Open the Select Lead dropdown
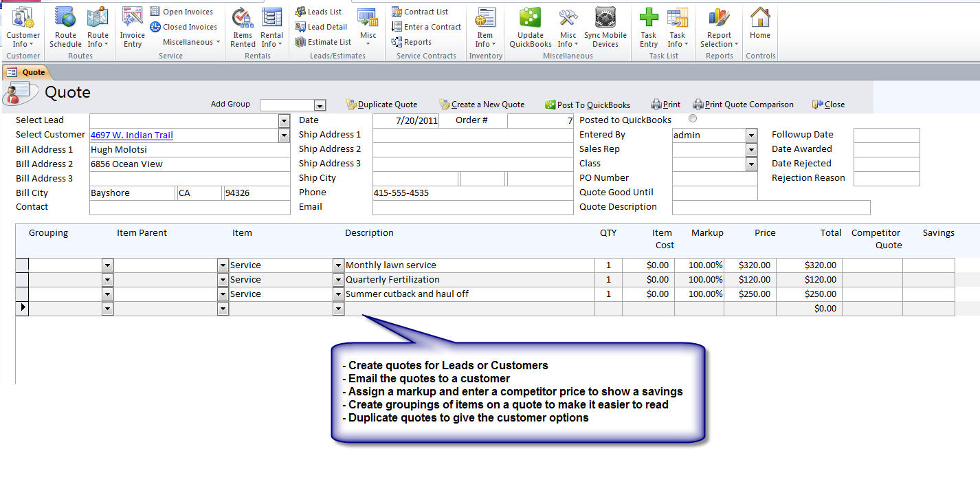This screenshot has width=980, height=482. point(285,120)
